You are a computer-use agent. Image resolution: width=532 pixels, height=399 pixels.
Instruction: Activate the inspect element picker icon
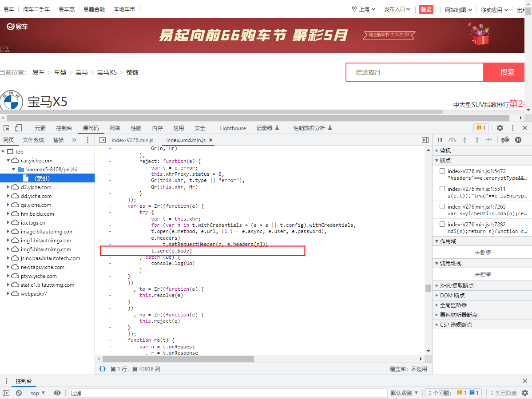pyautogui.click(x=7, y=128)
